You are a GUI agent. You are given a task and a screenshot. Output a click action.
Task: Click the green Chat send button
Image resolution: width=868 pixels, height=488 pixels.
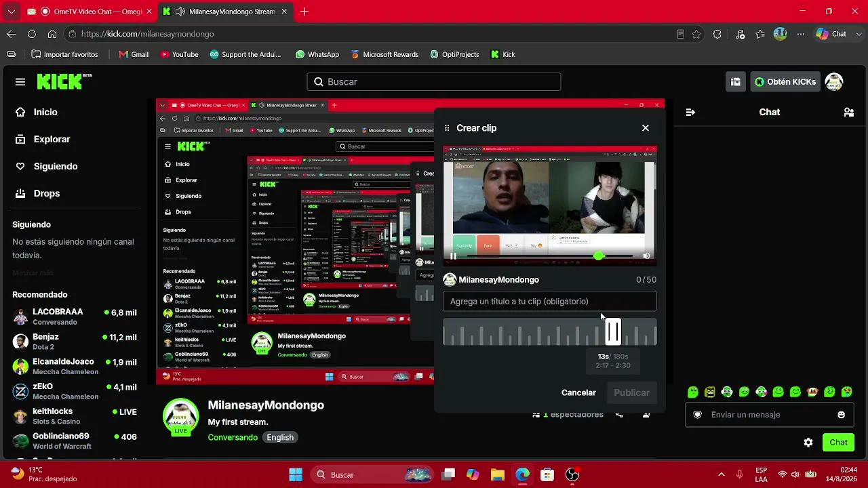point(838,443)
